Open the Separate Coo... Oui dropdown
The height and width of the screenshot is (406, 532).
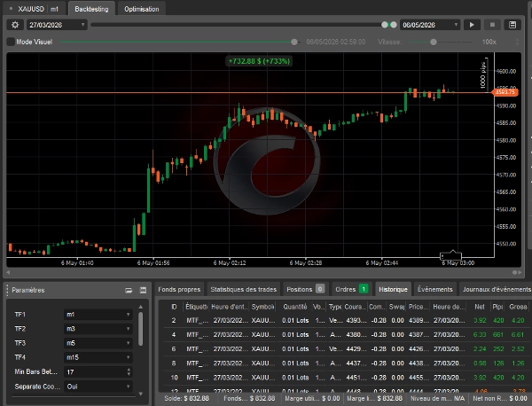pyautogui.click(x=98, y=386)
